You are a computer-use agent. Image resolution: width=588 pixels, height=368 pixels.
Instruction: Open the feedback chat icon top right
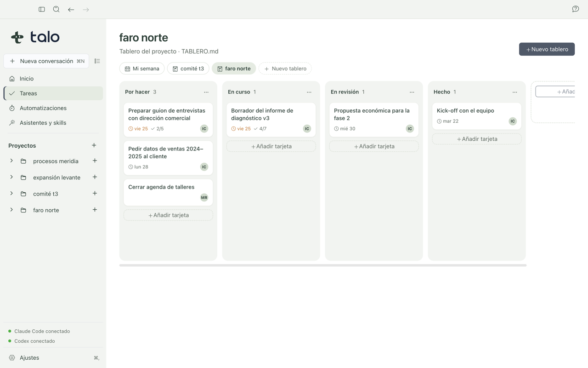(x=576, y=9)
